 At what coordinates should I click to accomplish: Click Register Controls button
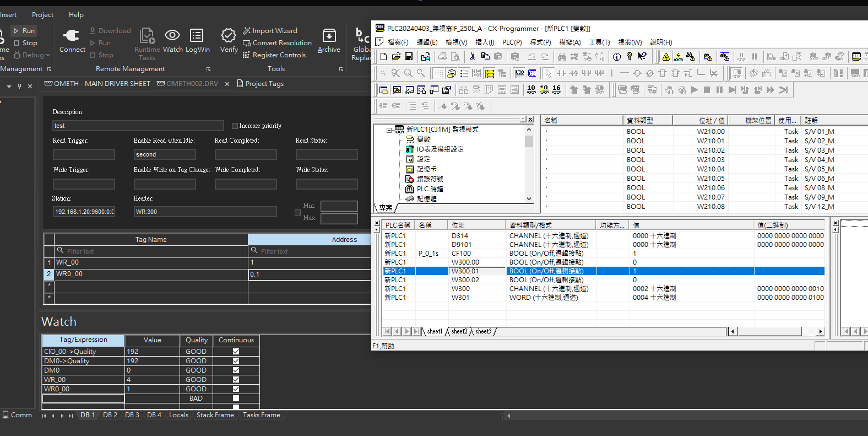pos(274,55)
